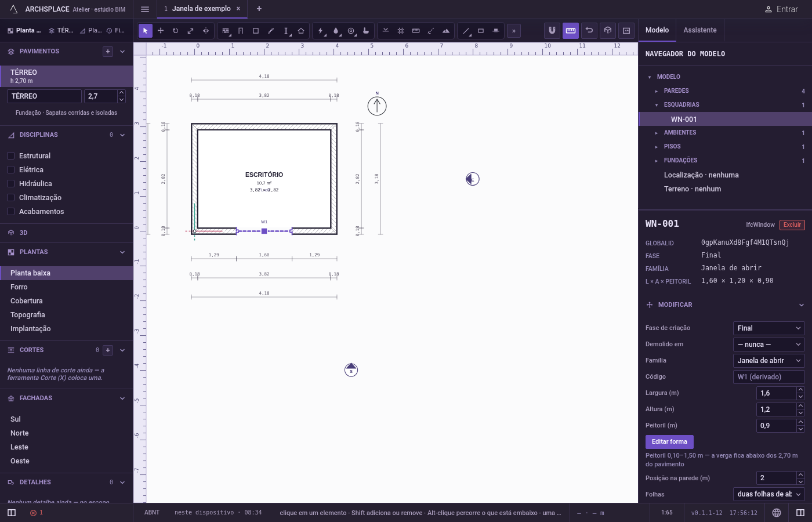Select the arrow selection tool

[x=146, y=31]
